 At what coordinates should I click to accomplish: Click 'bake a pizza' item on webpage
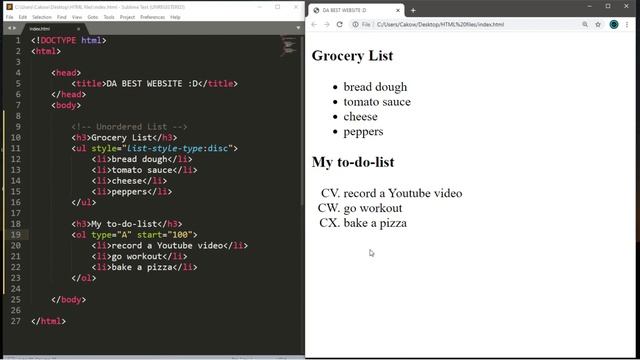375,223
